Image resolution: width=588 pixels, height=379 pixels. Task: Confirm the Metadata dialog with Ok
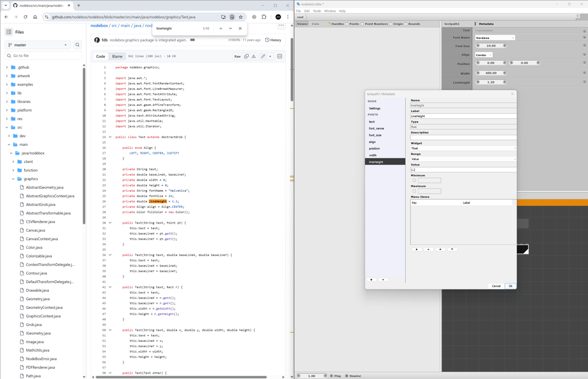pos(510,286)
